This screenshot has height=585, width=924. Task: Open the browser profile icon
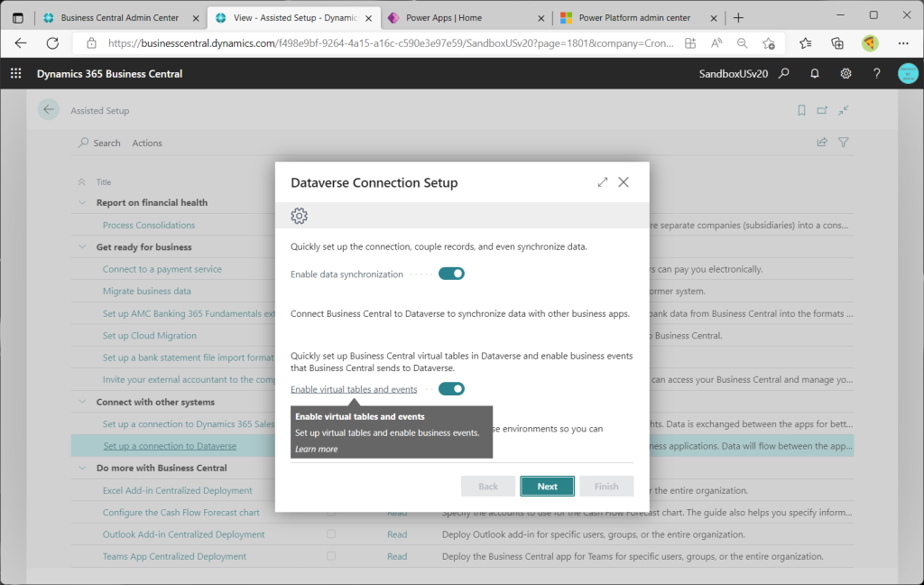870,43
